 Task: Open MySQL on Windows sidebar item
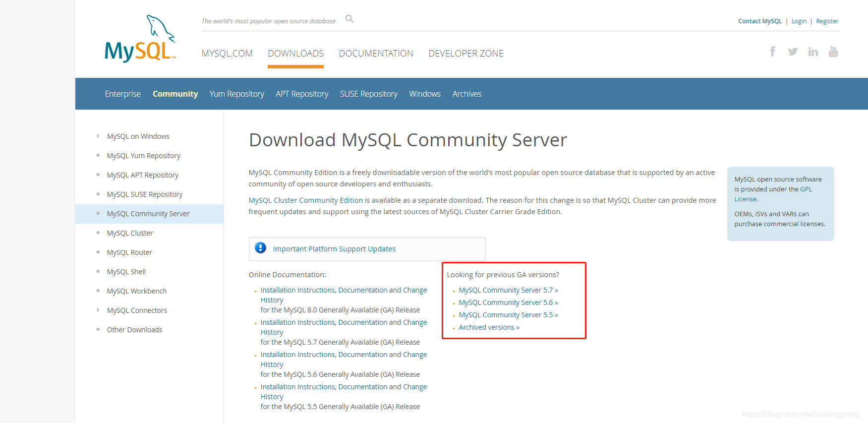(138, 136)
